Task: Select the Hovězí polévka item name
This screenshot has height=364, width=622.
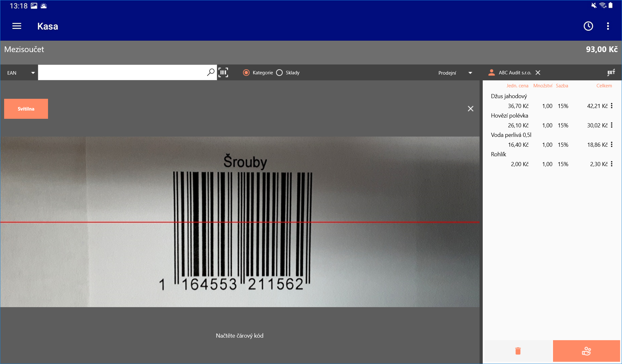Action: [x=509, y=115]
